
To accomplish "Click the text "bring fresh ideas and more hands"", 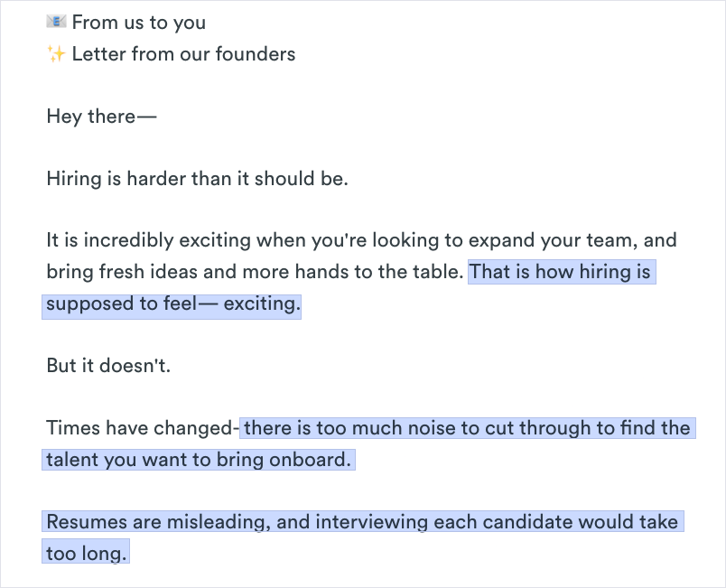I will pyautogui.click(x=181, y=272).
